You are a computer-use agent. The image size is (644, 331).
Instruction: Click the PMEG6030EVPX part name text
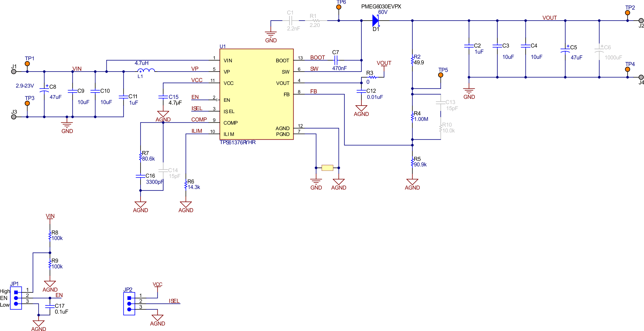tap(381, 6)
